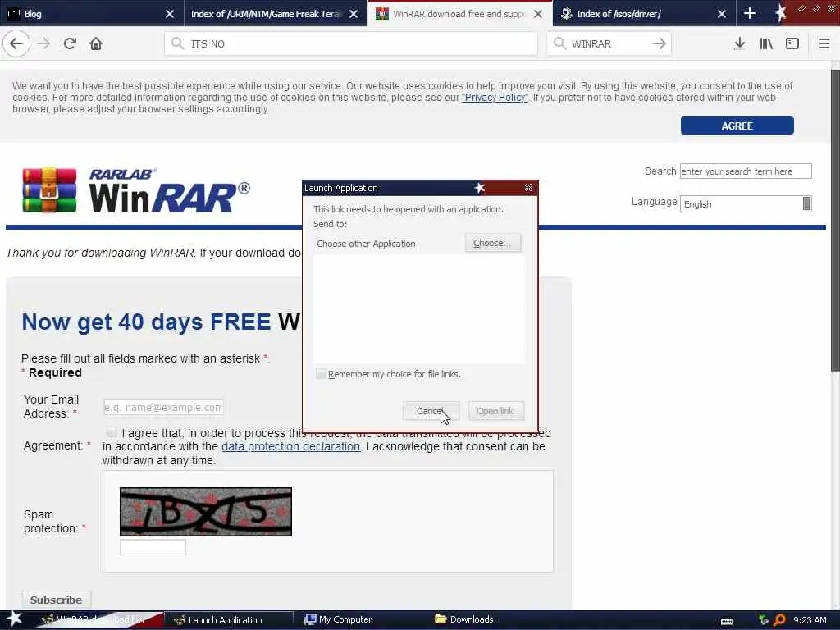Viewport: 840px width, 630px height.
Task: Open the Language dropdown
Action: click(746, 204)
